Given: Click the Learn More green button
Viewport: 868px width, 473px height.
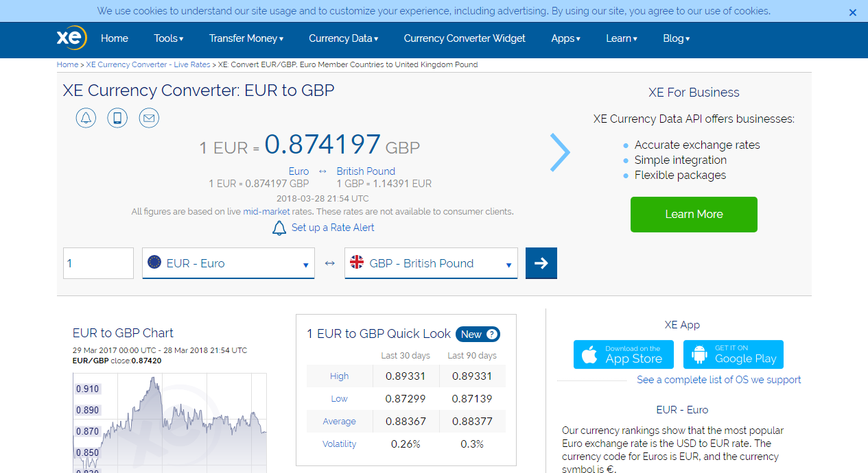Looking at the screenshot, I should point(694,215).
